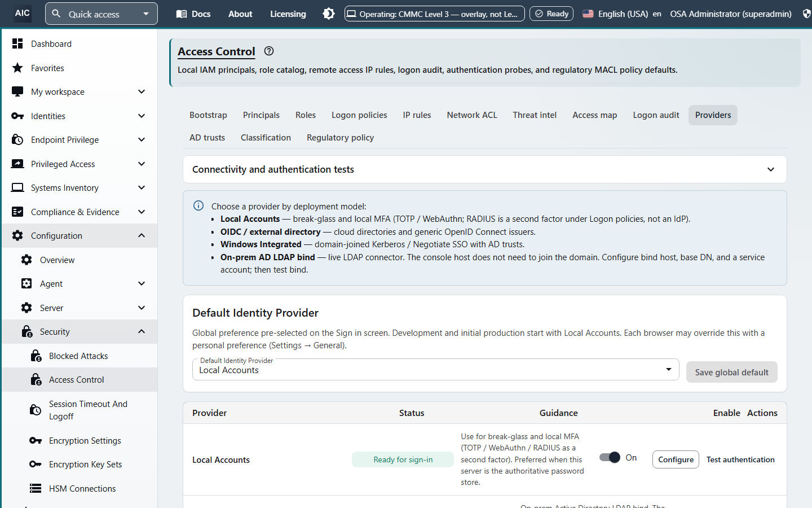812x508 pixels.
Task: Go to the Network ACL tab
Action: 472,115
